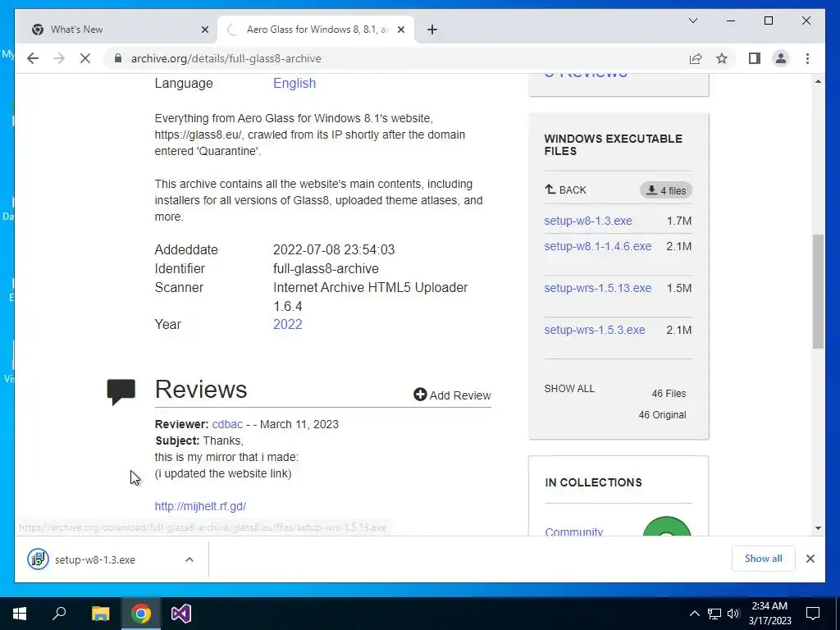Screen dimensions: 840x630
Task: Click the address bar URL field
Action: pyautogui.click(x=396, y=58)
